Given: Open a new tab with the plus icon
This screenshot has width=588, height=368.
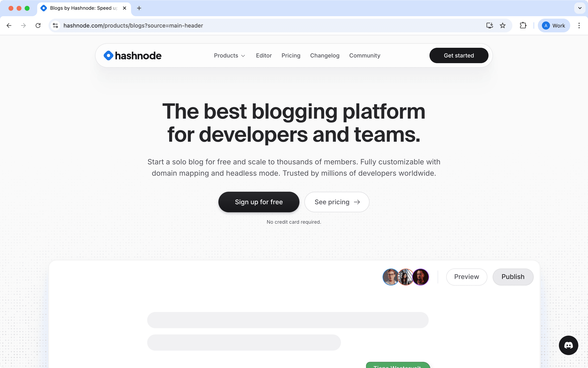Looking at the screenshot, I should (x=139, y=8).
